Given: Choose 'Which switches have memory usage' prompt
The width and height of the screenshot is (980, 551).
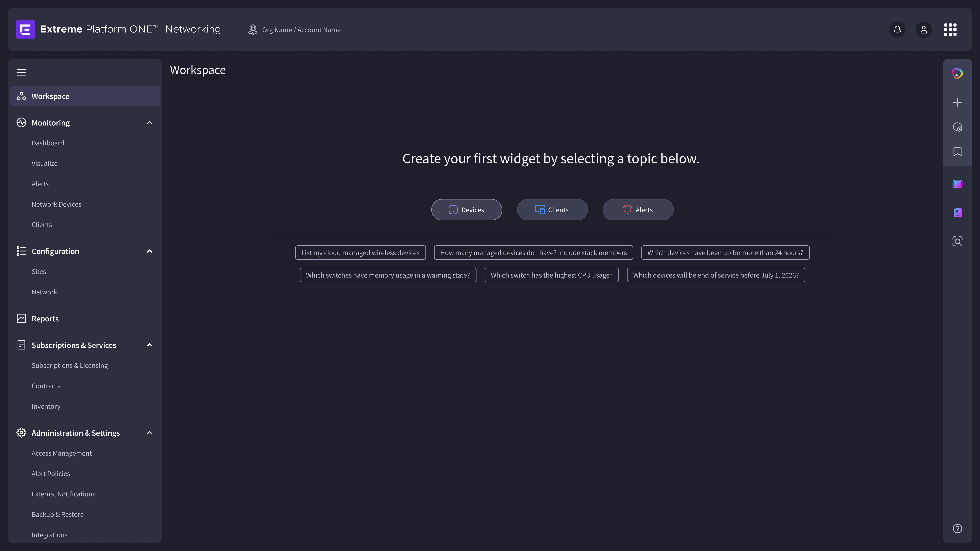Looking at the screenshot, I should 388,275.
